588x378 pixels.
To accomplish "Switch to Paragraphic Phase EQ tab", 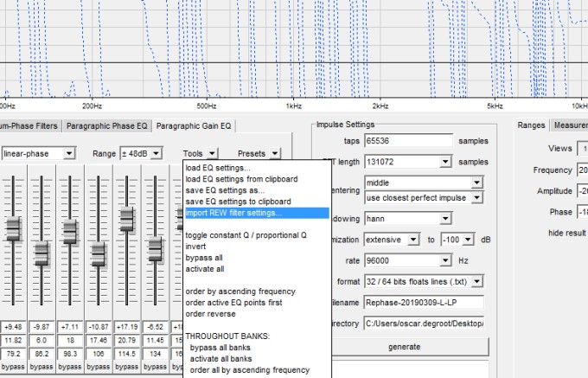I will tap(107, 126).
